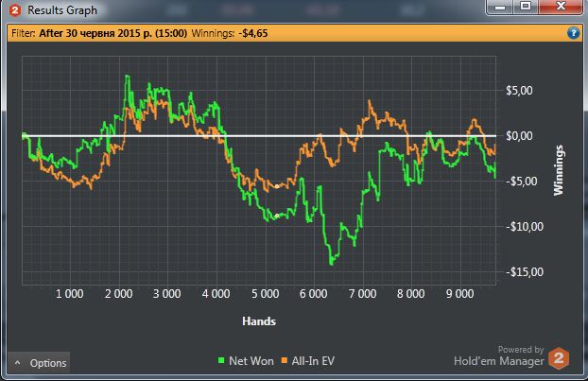Click the 9 000 hands axis label

click(x=460, y=294)
